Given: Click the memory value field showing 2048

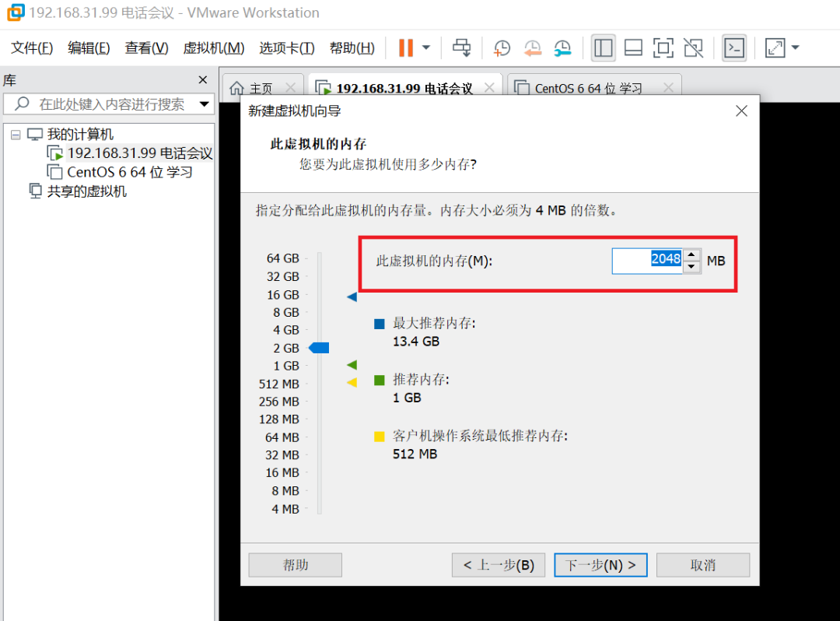Looking at the screenshot, I should click(x=647, y=261).
